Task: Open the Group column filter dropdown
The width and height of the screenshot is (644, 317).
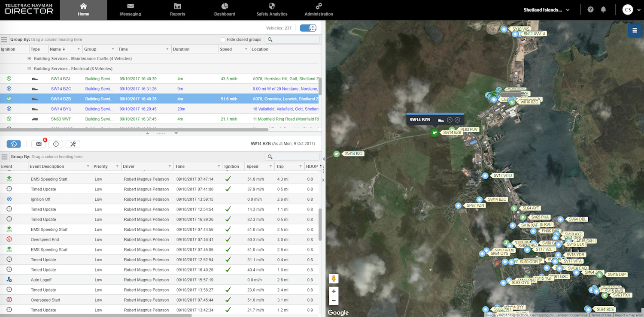Action: coord(113,49)
